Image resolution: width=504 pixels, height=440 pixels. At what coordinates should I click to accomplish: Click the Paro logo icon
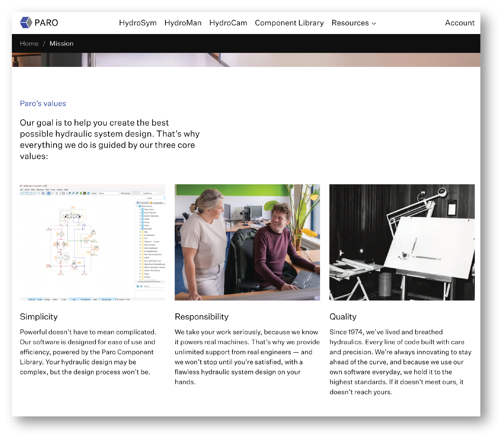(x=26, y=23)
